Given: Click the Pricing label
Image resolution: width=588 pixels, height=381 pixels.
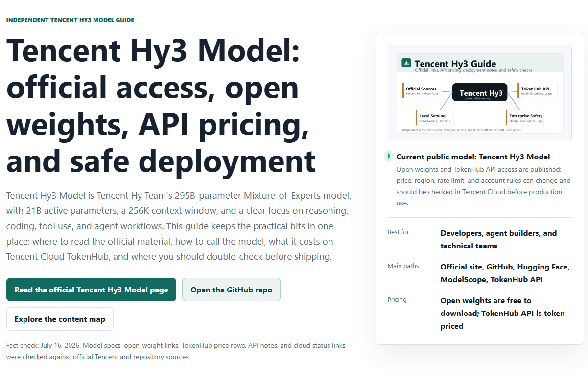Looking at the screenshot, I should click(397, 299).
